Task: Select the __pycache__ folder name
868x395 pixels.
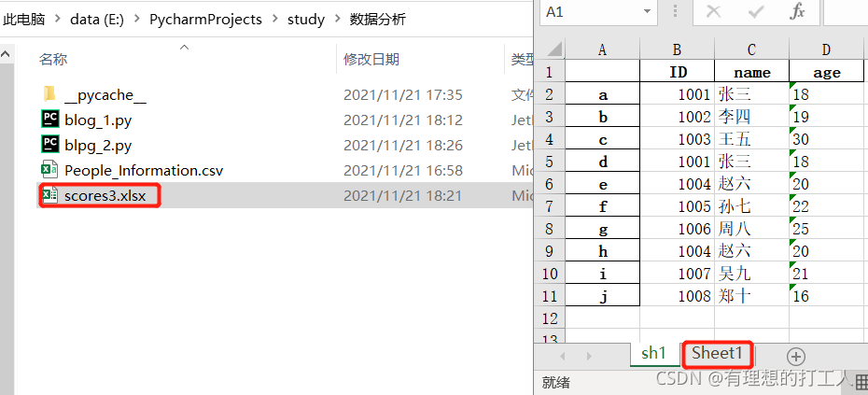Action: pyautogui.click(x=105, y=94)
